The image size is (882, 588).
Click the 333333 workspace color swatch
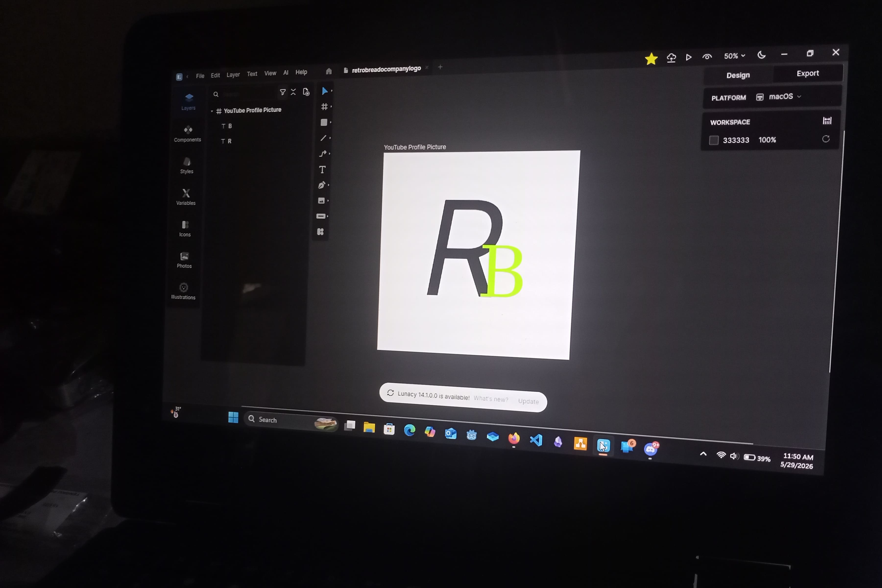[x=714, y=140]
